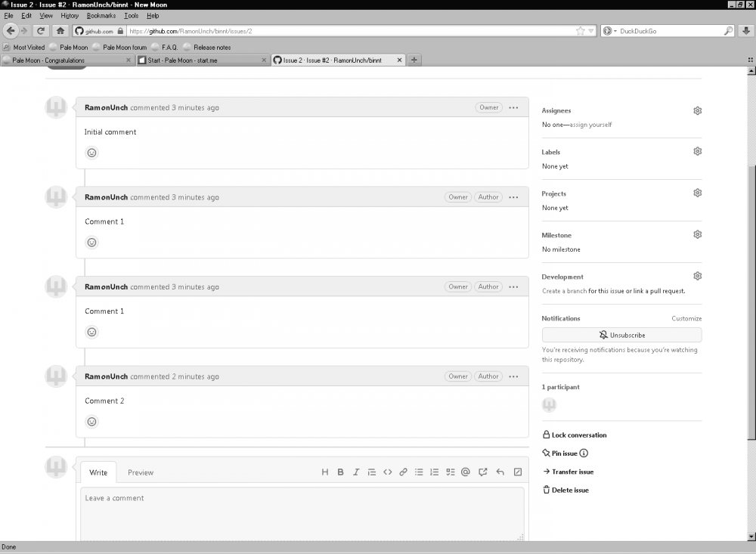
Task: Insert a numbered list in the comment
Action: click(x=434, y=472)
